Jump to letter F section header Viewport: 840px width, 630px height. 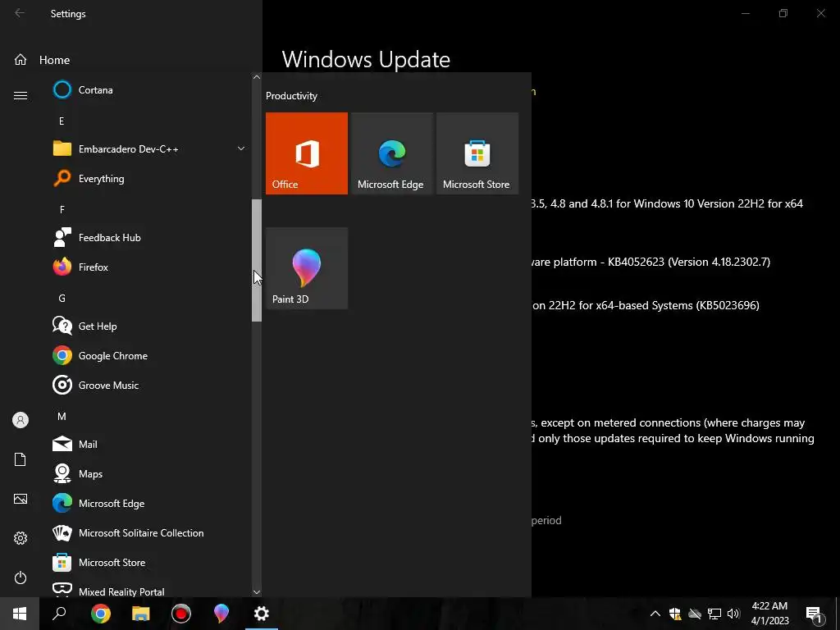pos(62,209)
